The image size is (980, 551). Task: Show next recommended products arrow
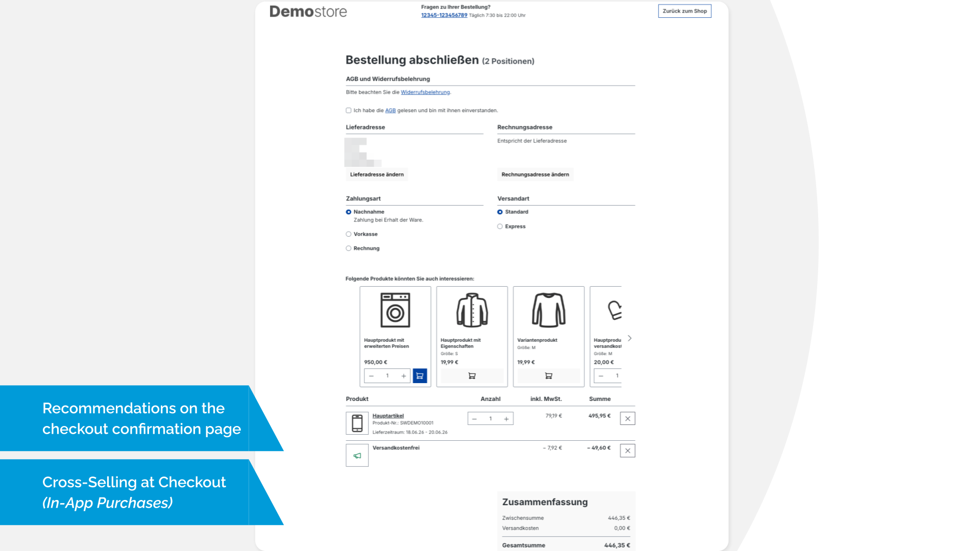point(630,338)
